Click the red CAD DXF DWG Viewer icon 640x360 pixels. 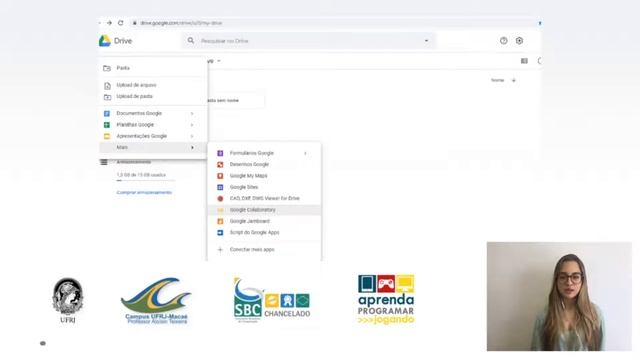(x=220, y=198)
